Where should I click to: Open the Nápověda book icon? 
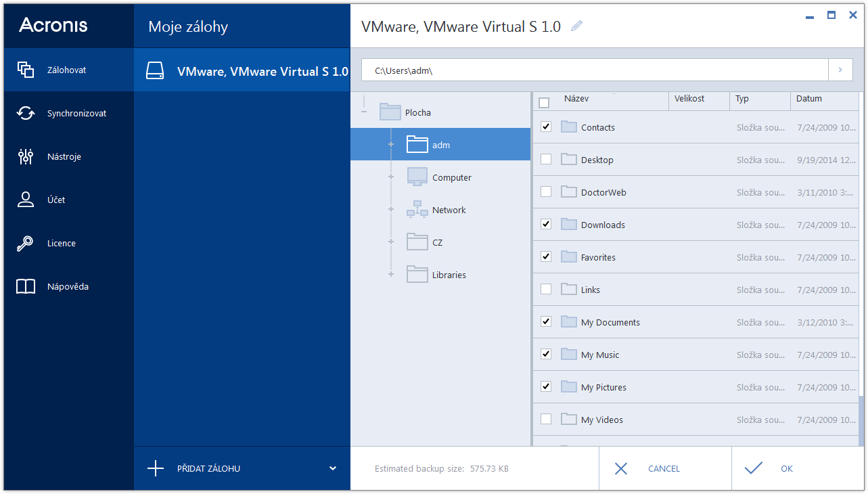pos(26,286)
